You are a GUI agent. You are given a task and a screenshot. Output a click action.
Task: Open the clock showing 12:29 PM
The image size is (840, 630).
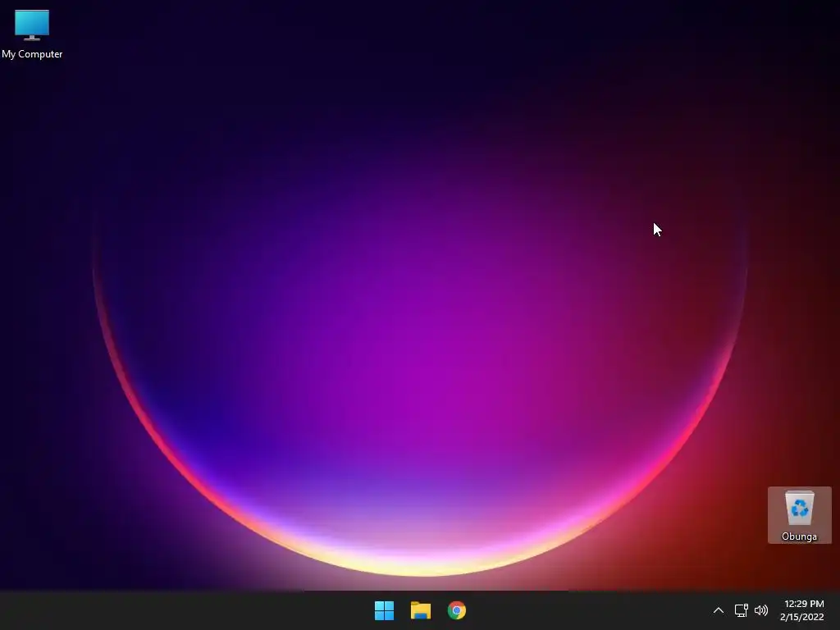click(802, 610)
